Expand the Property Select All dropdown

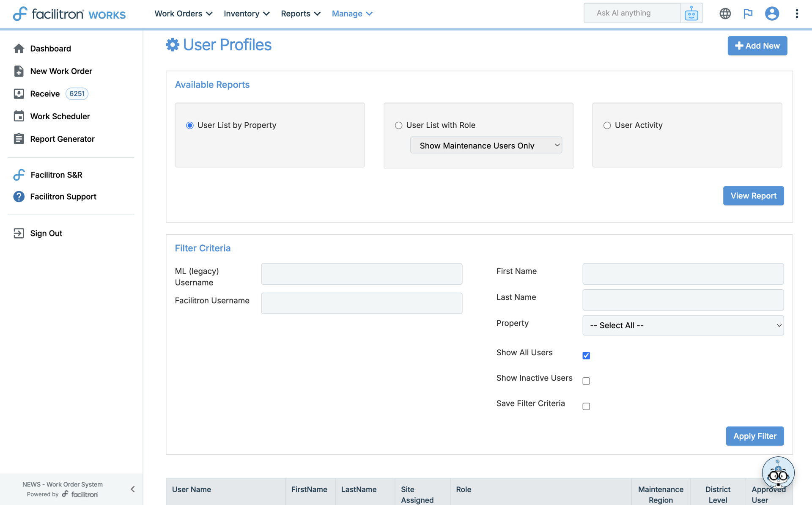point(683,325)
